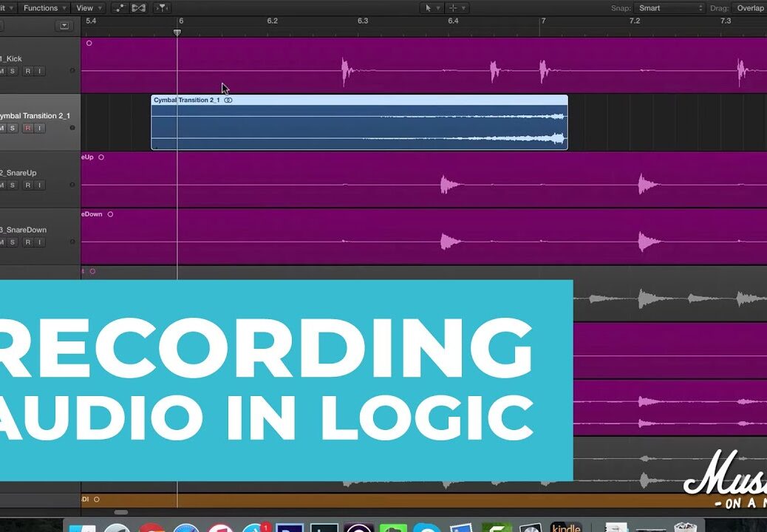Select the purple Kick audio region waveform

tap(423, 65)
